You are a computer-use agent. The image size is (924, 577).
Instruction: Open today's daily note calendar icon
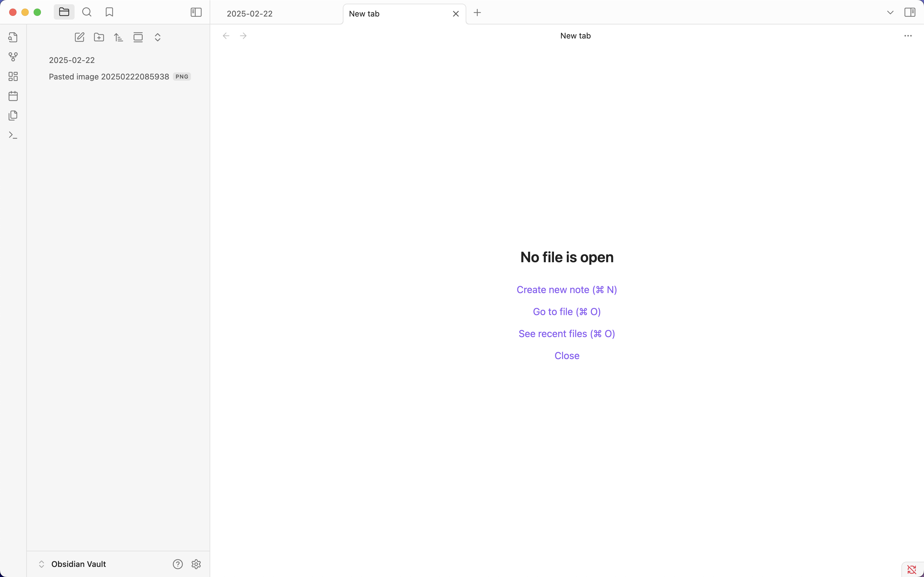point(13,96)
